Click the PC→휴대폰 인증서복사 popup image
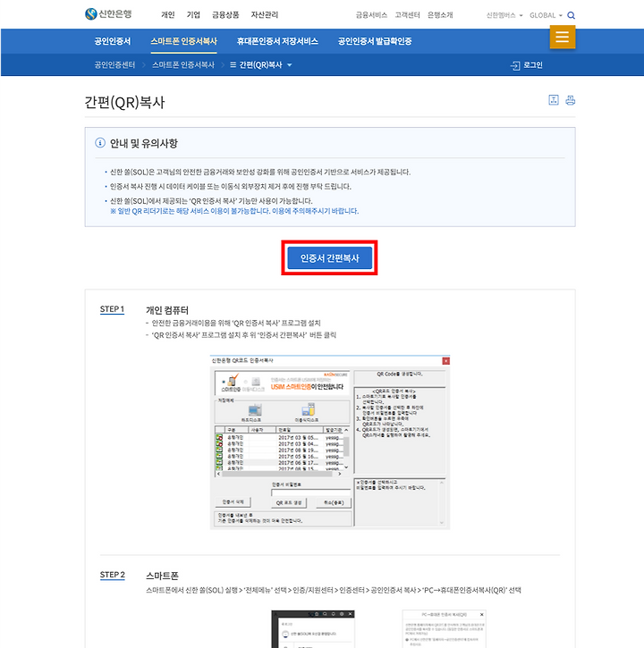 click(445, 628)
